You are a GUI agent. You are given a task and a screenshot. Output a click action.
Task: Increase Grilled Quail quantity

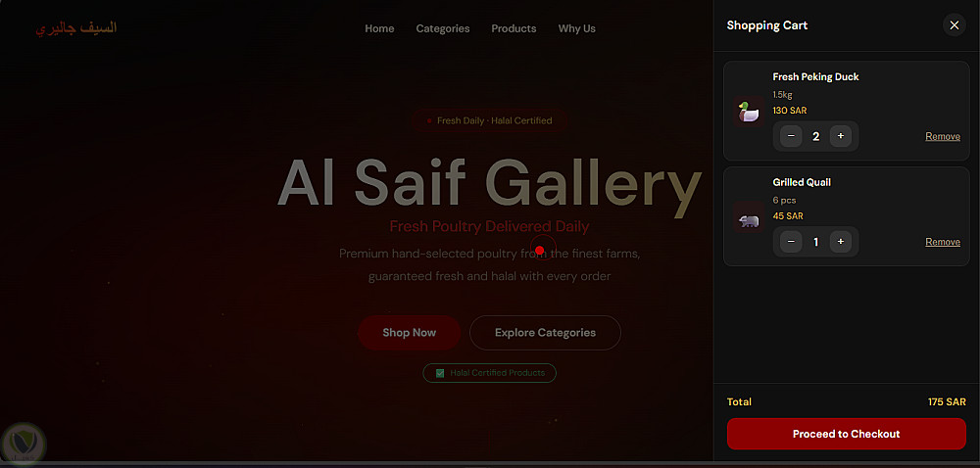pyautogui.click(x=841, y=242)
